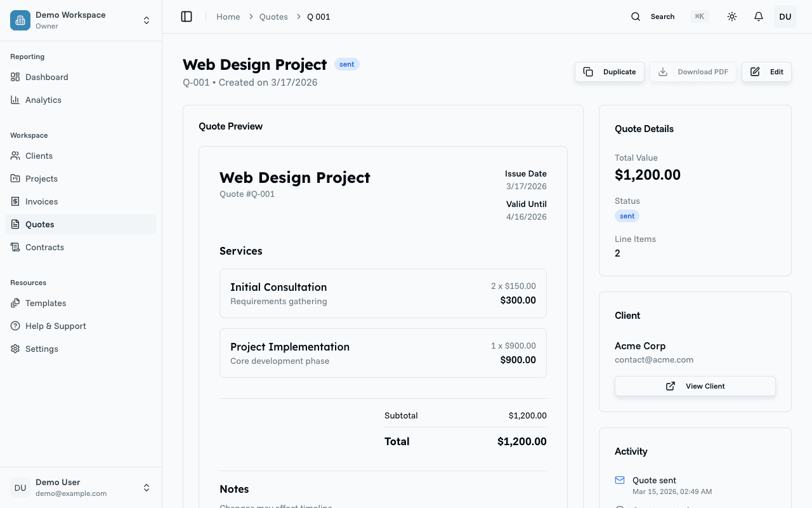Select the Project Implementation line item
Image resolution: width=812 pixels, height=508 pixels.
(x=383, y=353)
